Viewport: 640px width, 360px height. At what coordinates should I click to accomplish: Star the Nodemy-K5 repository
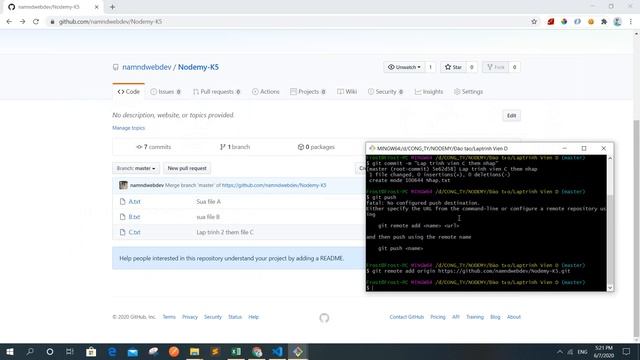(453, 67)
